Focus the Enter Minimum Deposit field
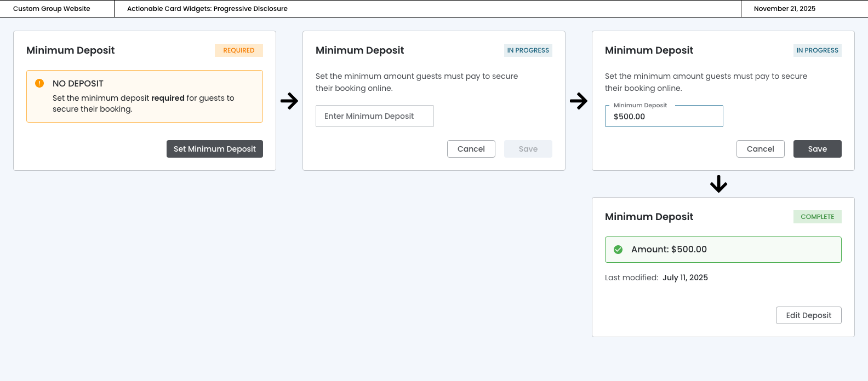Viewport: 868px width, 381px height. (374, 116)
